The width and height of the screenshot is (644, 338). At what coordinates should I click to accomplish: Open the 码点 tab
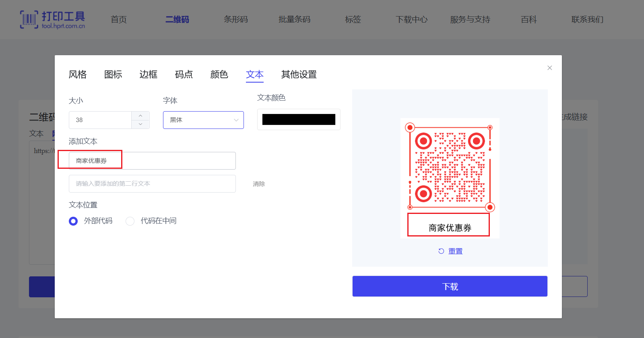(184, 75)
